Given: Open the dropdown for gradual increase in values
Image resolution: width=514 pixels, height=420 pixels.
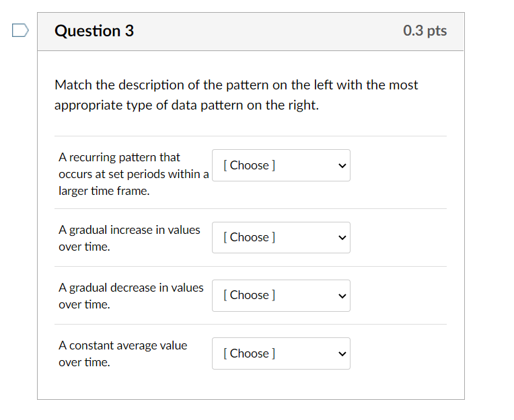Looking at the screenshot, I should coord(281,237).
